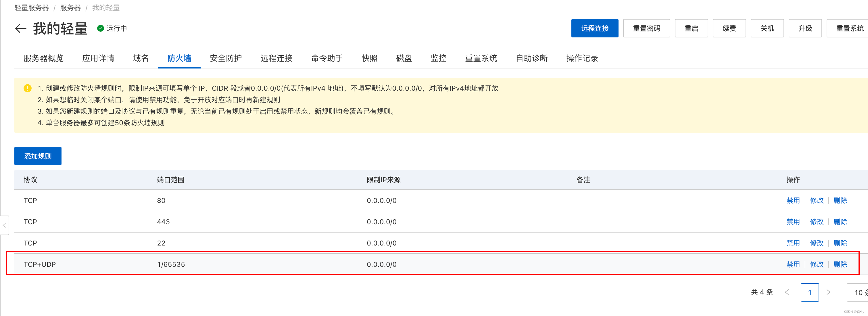
Task: Click the 关机 button
Action: click(x=767, y=28)
